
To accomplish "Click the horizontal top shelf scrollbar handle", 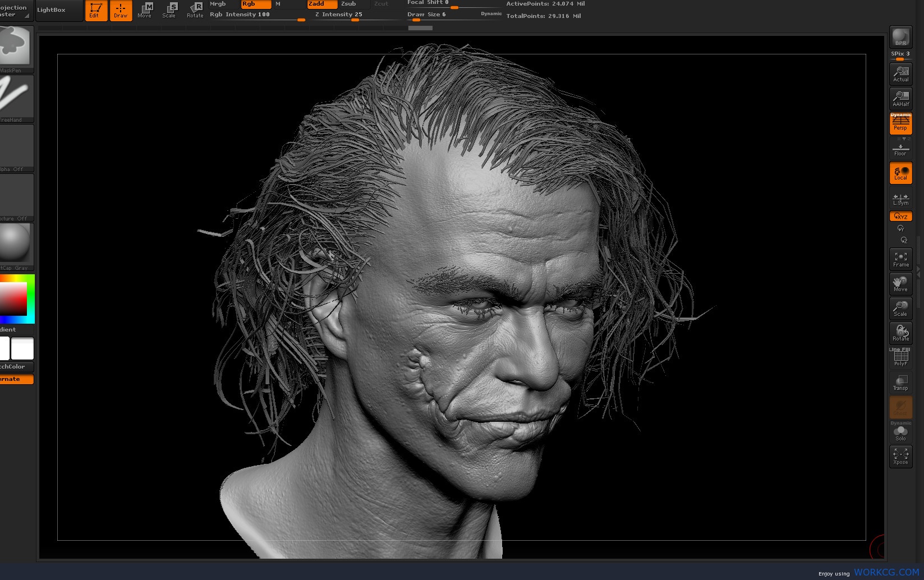I will tap(420, 27).
